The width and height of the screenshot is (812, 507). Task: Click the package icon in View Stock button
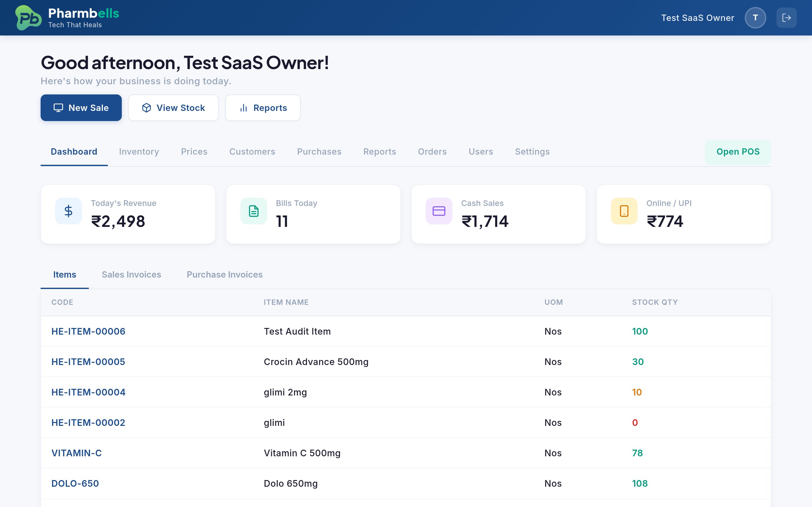coord(147,108)
